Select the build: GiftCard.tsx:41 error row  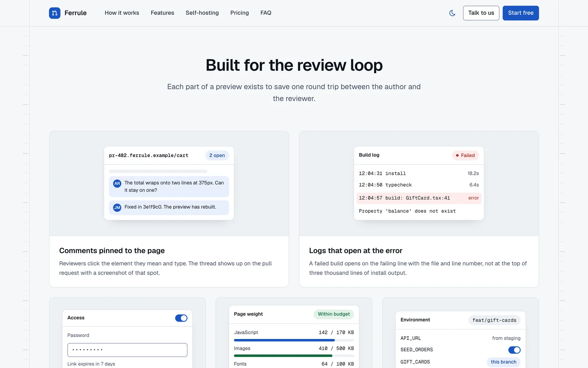click(419, 198)
